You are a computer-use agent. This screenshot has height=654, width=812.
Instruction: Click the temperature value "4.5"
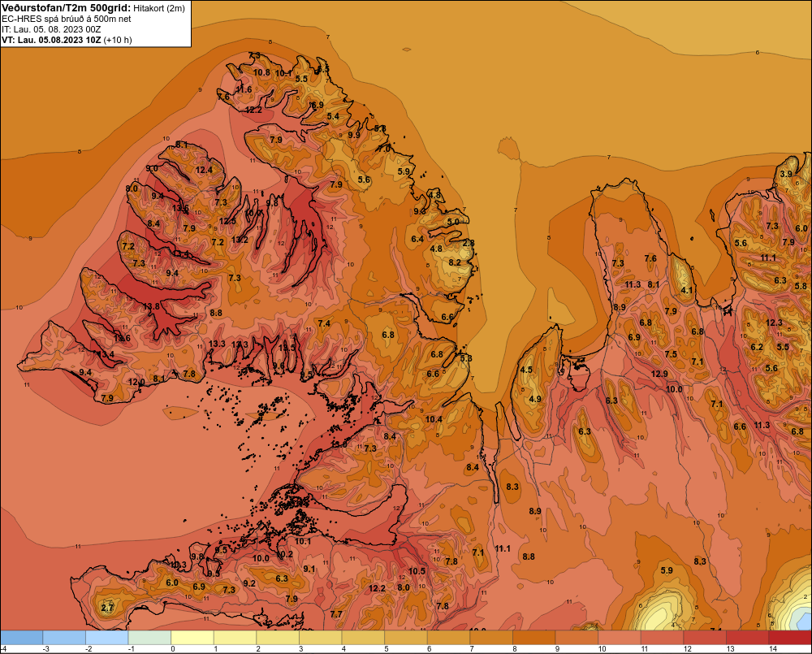tap(526, 370)
